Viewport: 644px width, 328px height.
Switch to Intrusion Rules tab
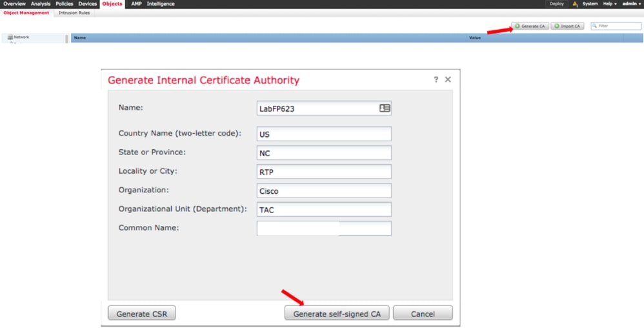click(x=74, y=13)
